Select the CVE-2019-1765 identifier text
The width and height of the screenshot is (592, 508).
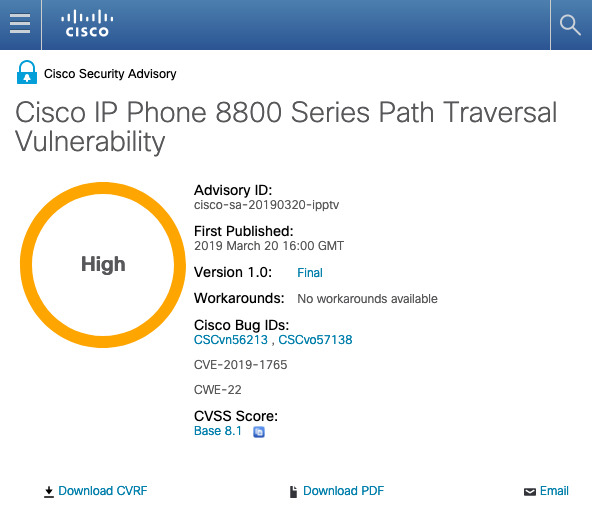click(x=240, y=365)
